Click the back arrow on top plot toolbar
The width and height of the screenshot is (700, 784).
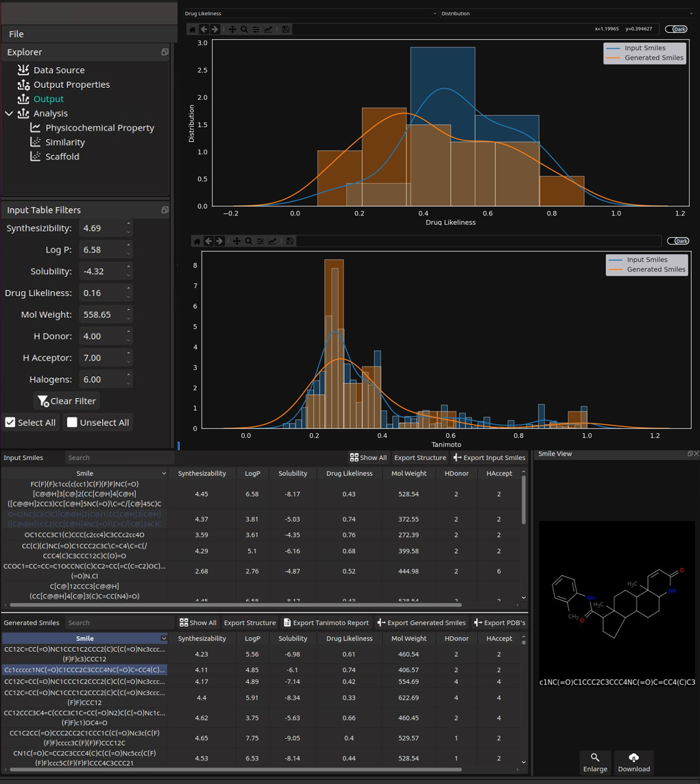[204, 29]
